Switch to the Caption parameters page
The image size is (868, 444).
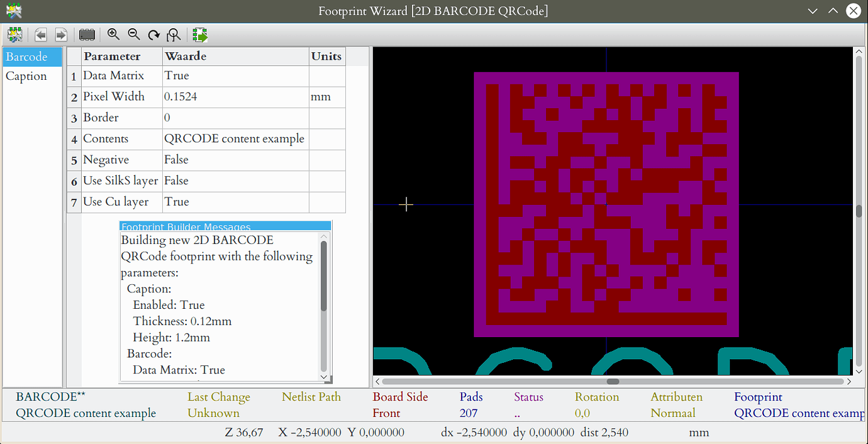coord(25,75)
